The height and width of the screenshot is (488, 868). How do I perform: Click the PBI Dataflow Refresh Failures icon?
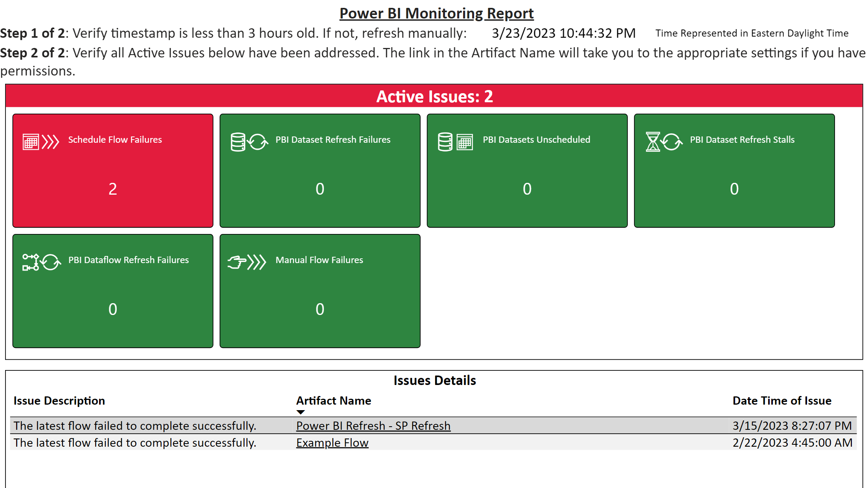pyautogui.click(x=41, y=262)
